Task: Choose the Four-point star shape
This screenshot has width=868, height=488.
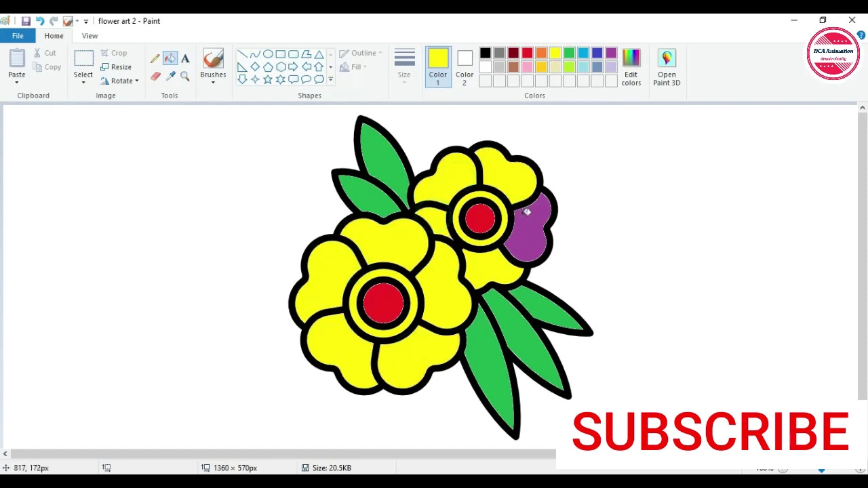Action: (x=255, y=79)
